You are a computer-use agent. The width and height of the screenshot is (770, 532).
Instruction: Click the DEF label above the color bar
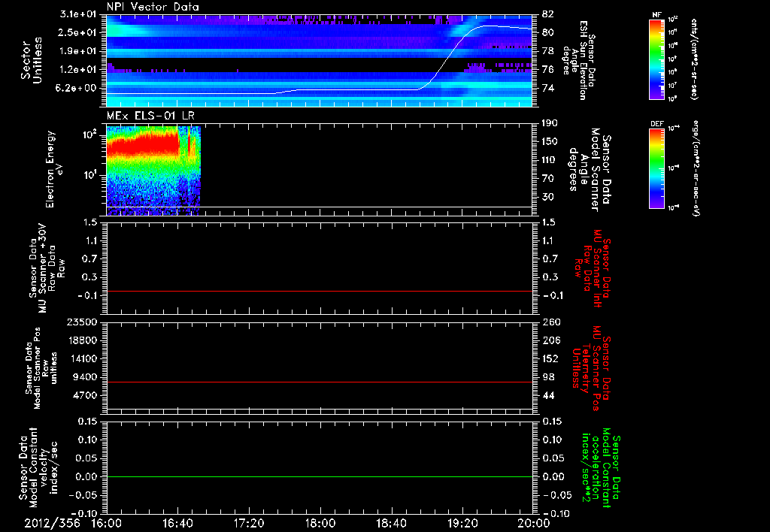[x=656, y=124]
